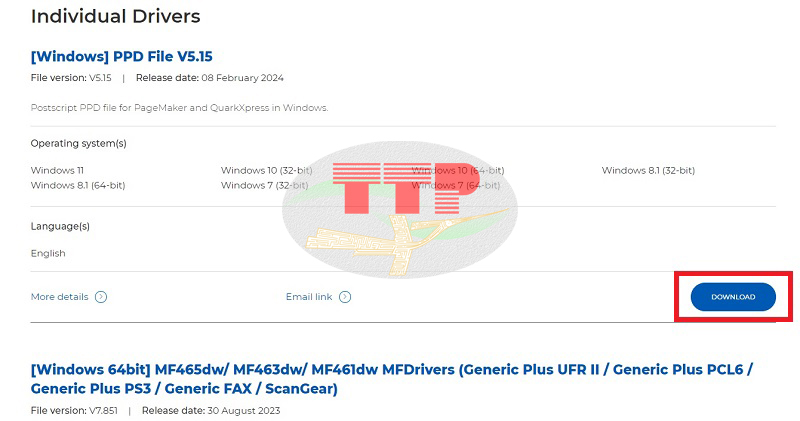This screenshot has width=800, height=421.
Task: Open the More details link
Action: click(59, 297)
